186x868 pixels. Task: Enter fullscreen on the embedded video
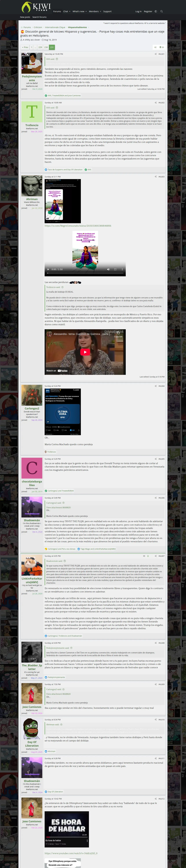115,269
